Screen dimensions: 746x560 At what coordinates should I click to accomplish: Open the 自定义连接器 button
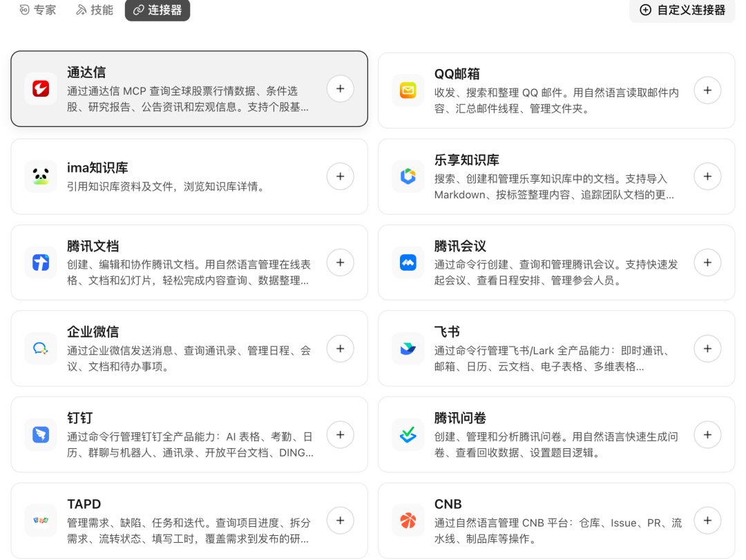coord(682,10)
